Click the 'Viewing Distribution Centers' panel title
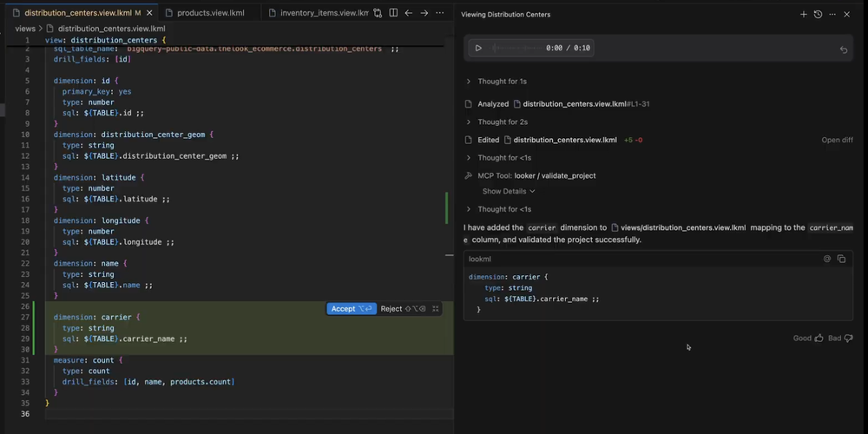This screenshot has width=868, height=434. 505,15
